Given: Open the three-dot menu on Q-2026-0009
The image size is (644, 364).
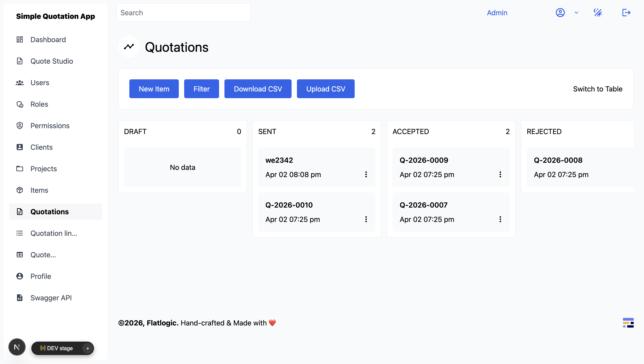Looking at the screenshot, I should tap(500, 174).
